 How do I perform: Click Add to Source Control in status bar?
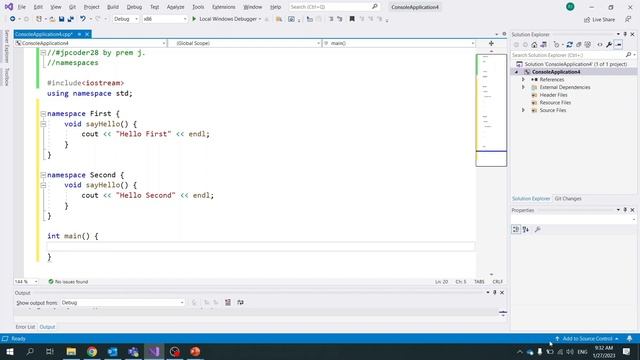tap(587, 339)
